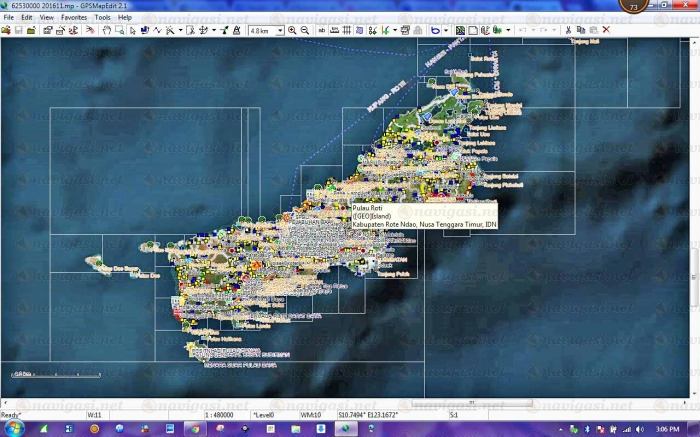This screenshot has height=437, width=700.
Task: Click the 3:06 PM taskbar clock
Action: coord(667,428)
